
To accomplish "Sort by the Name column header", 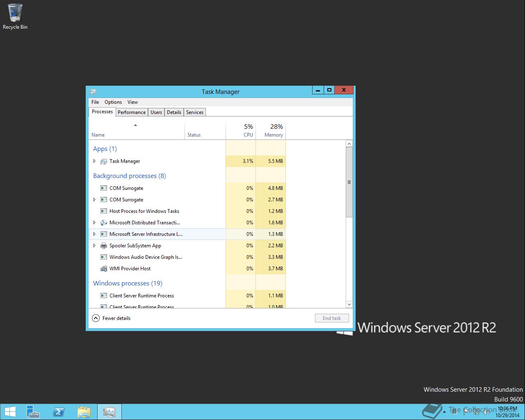I will (x=137, y=131).
